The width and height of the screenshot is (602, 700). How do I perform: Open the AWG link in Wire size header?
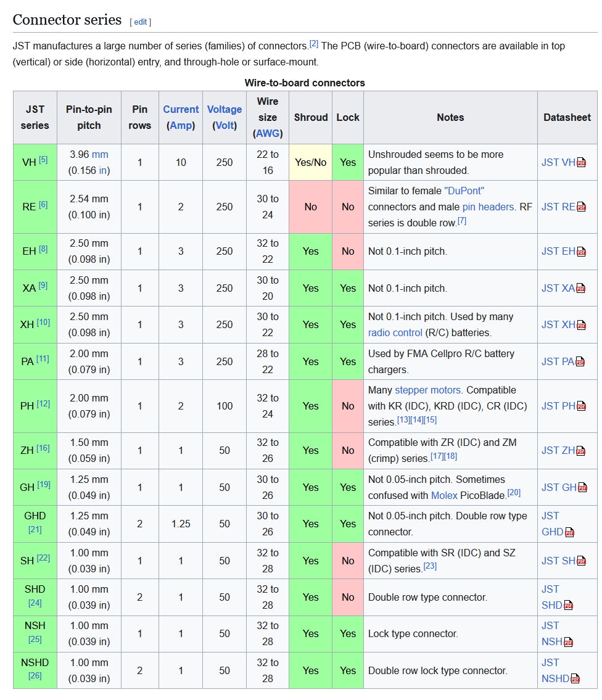click(268, 133)
